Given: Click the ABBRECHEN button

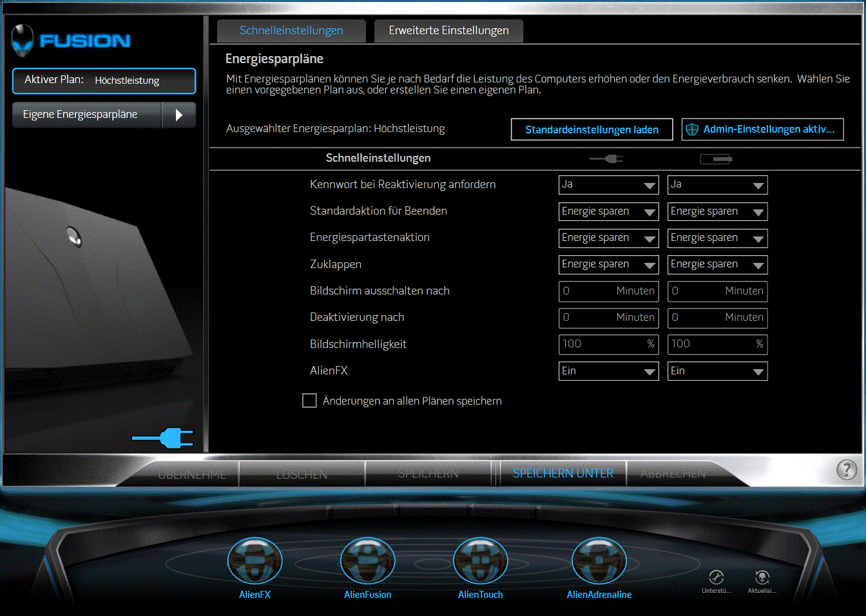Looking at the screenshot, I should [673, 474].
